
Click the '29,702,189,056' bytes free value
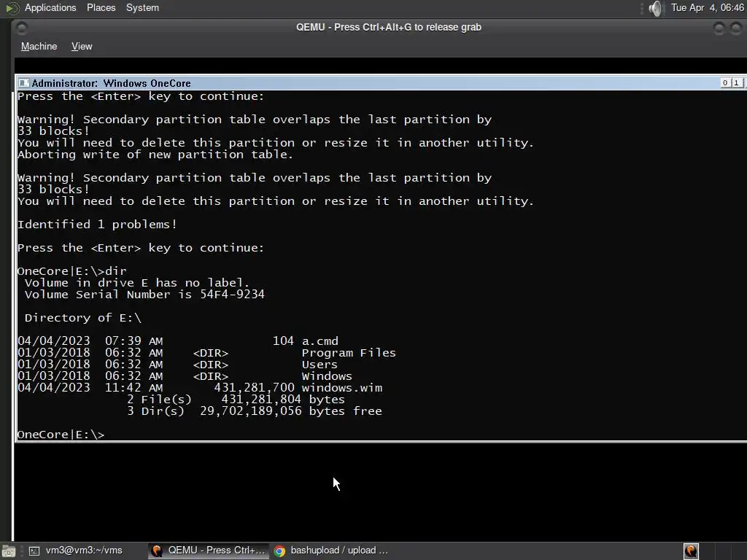[251, 411]
